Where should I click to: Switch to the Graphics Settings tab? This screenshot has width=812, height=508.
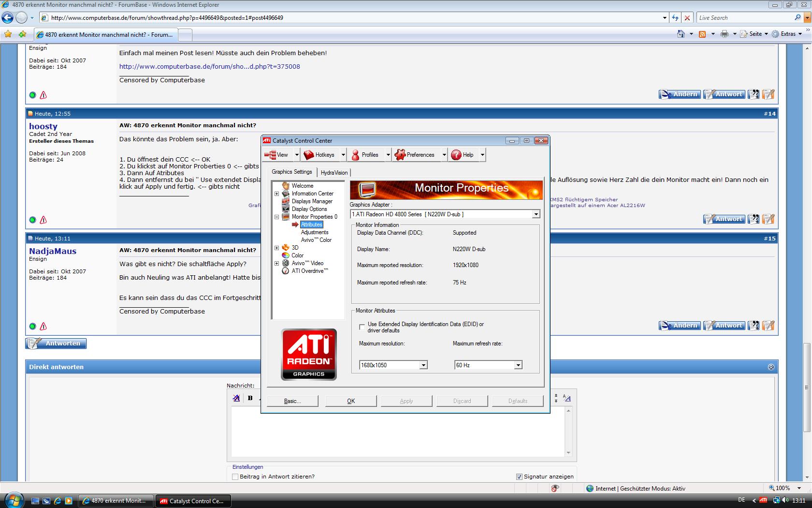[292, 172]
